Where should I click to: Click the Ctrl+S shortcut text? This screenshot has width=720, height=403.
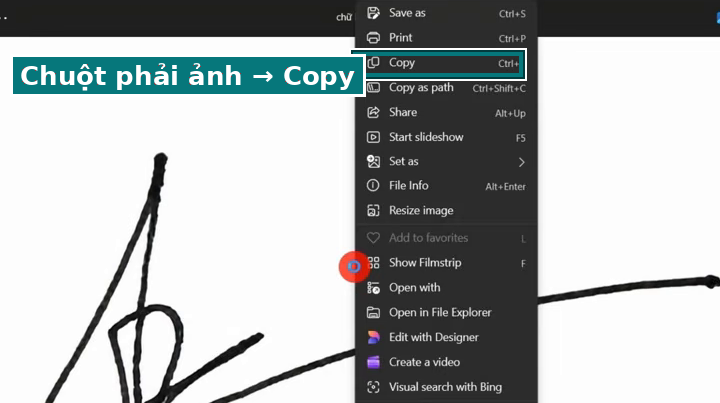[512, 14]
